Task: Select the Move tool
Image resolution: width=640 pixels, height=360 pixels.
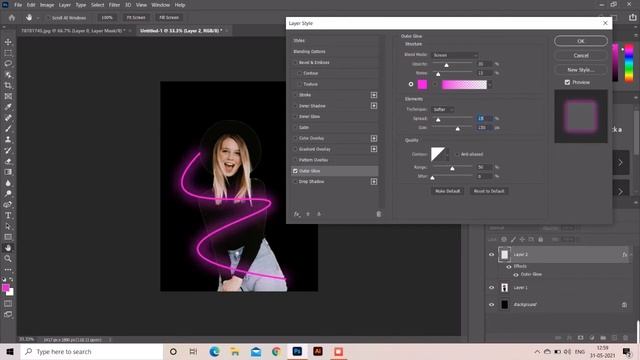Action: point(8,42)
